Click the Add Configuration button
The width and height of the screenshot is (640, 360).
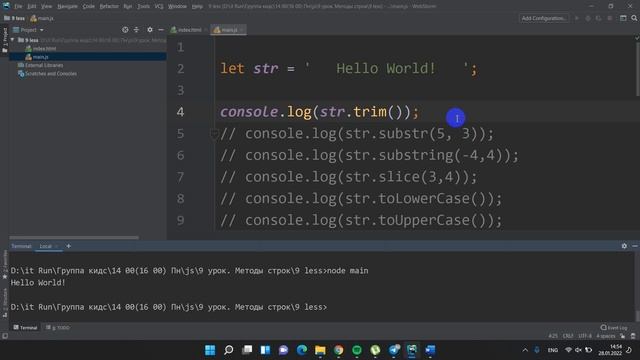coord(544,18)
